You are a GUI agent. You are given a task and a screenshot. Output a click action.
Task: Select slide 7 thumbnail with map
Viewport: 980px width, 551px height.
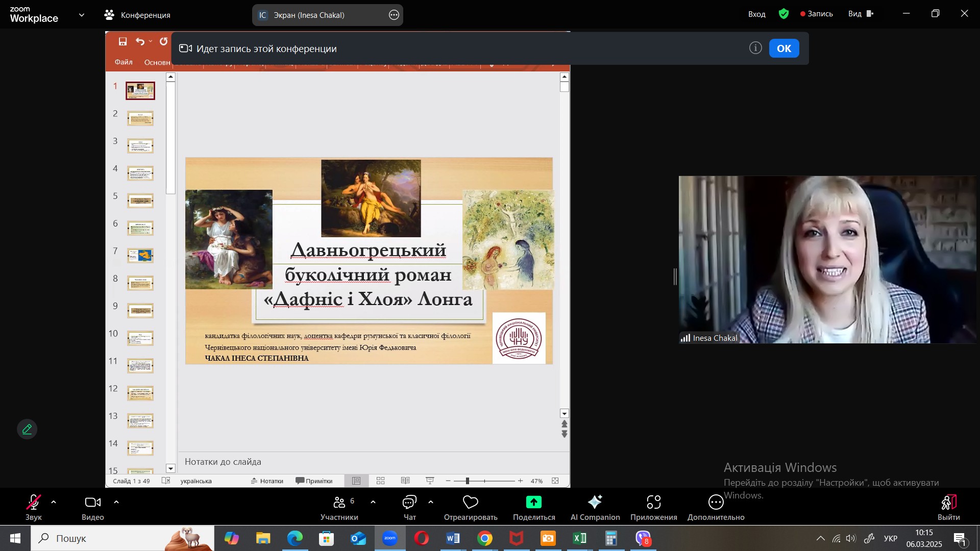click(x=140, y=256)
